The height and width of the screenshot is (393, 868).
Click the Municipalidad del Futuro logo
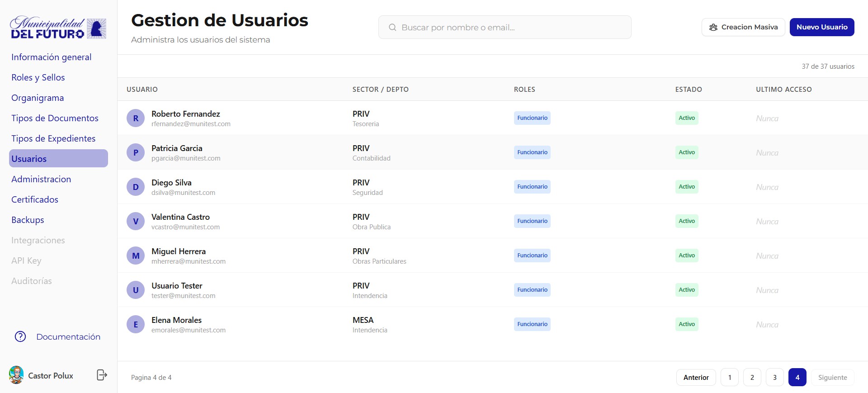(x=58, y=28)
